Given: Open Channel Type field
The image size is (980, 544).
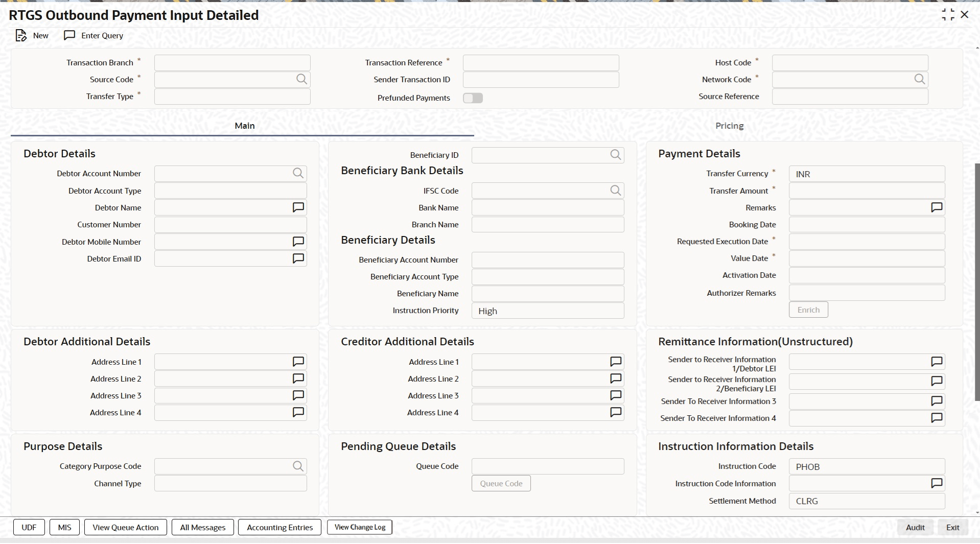Looking at the screenshot, I should (230, 483).
